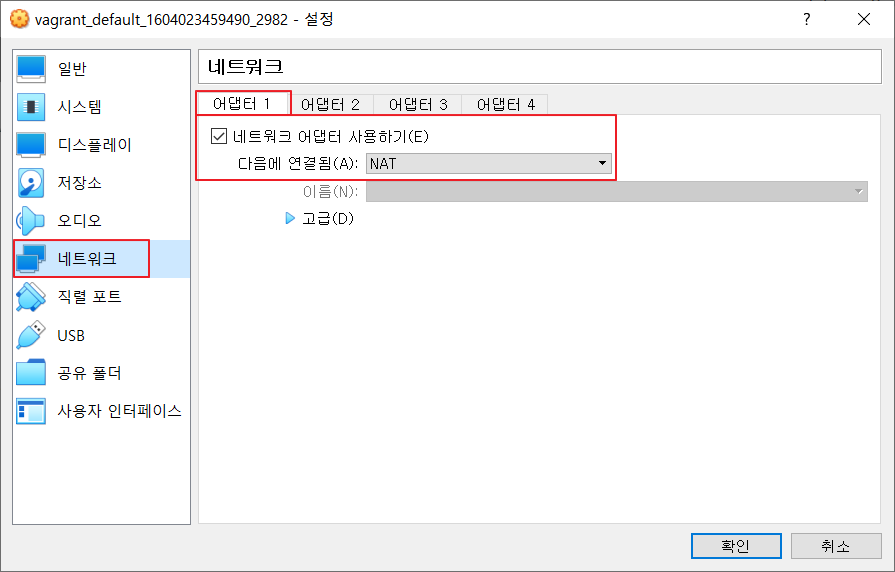Toggle 네트워크 어댑터 사용하기 checkbox

click(x=219, y=136)
